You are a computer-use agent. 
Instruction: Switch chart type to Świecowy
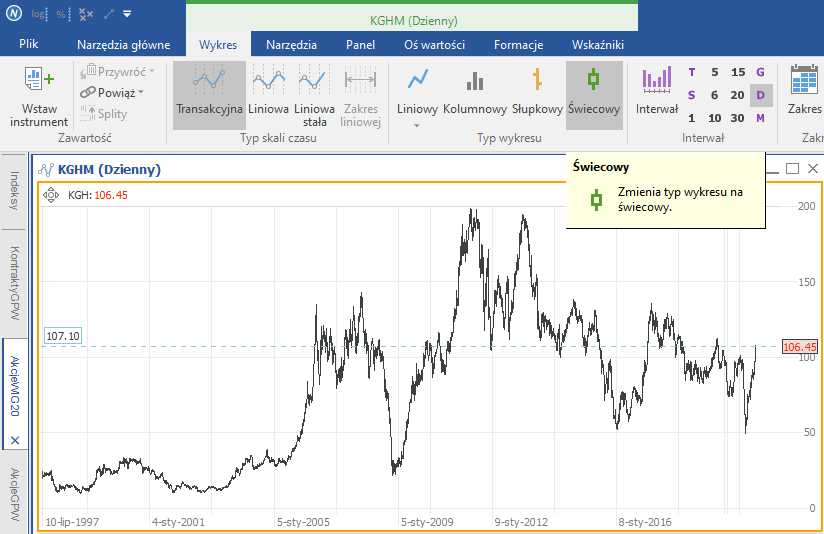point(594,95)
